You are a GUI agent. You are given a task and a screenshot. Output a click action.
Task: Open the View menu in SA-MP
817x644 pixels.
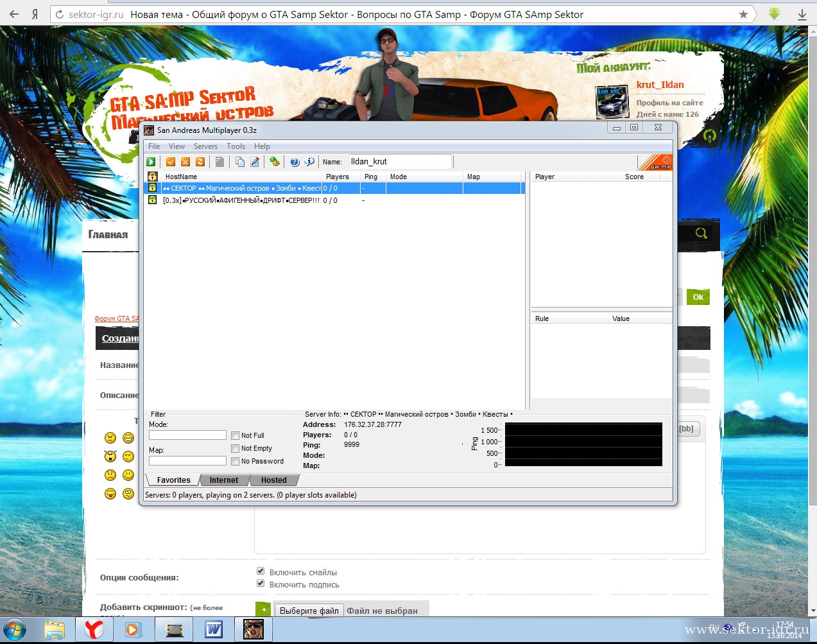176,146
